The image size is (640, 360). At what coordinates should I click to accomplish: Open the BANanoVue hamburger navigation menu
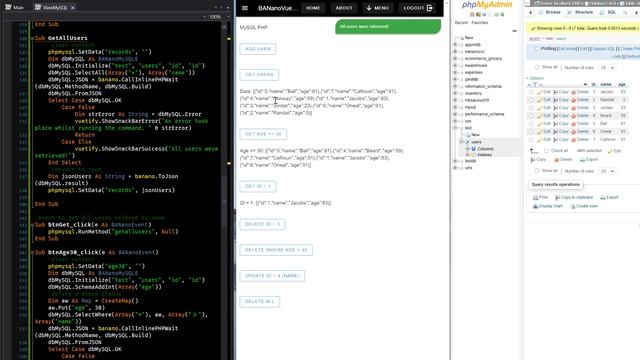(x=245, y=8)
